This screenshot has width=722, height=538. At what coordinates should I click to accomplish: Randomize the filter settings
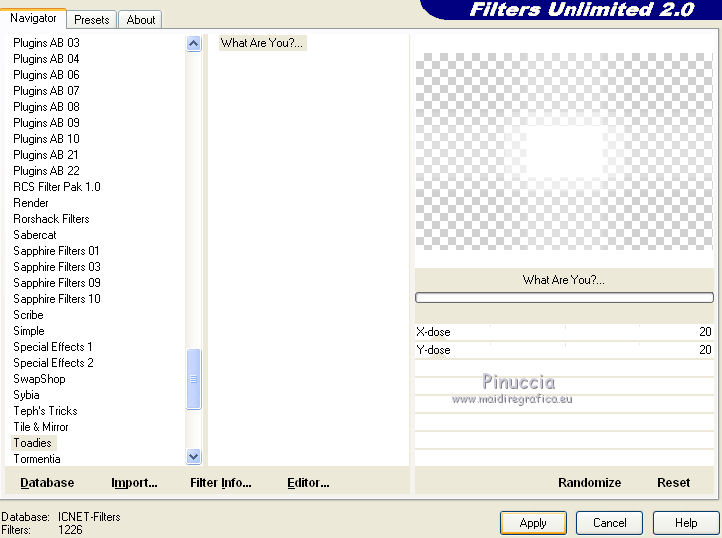tap(589, 483)
